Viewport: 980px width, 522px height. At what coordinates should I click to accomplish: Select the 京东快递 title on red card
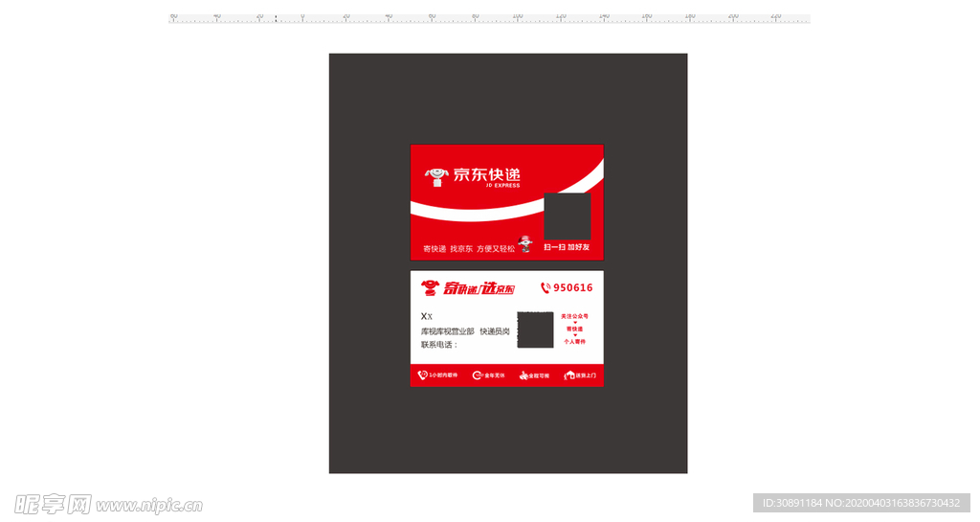[486, 174]
